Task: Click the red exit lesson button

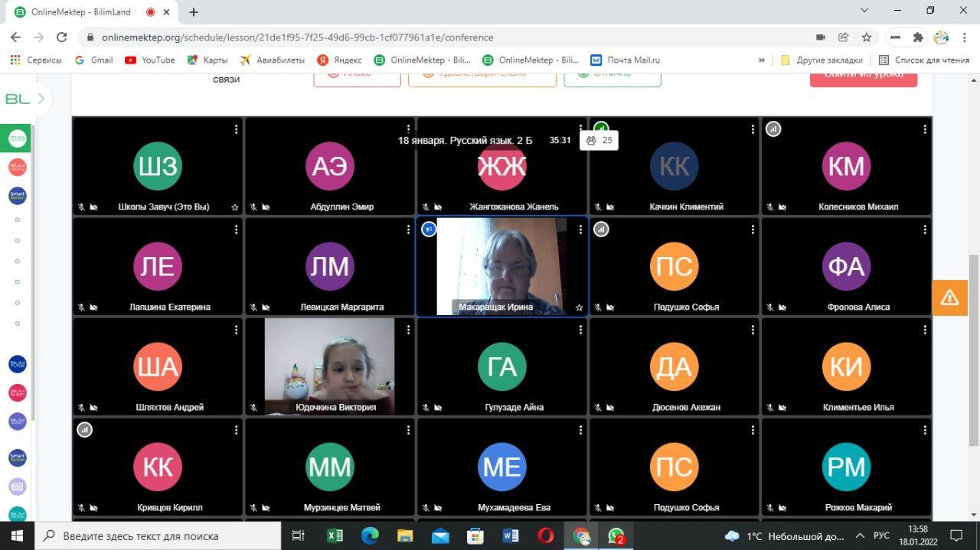Action: [863, 75]
